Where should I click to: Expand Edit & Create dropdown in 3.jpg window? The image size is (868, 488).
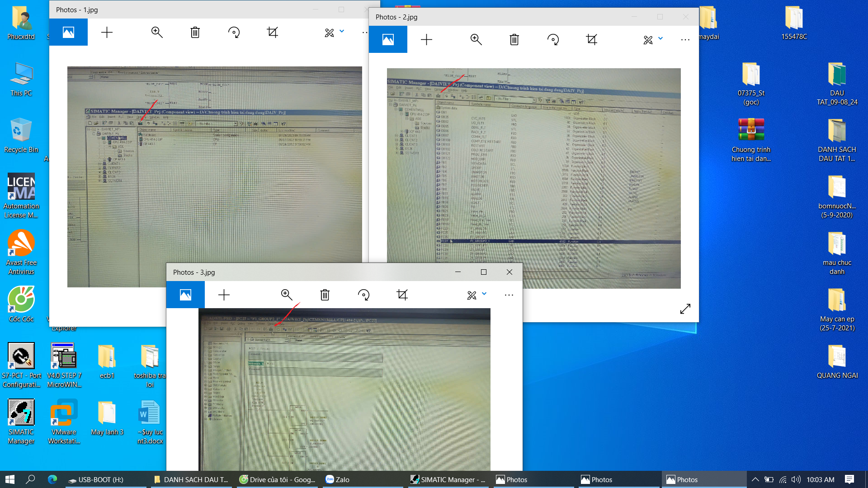[477, 295]
